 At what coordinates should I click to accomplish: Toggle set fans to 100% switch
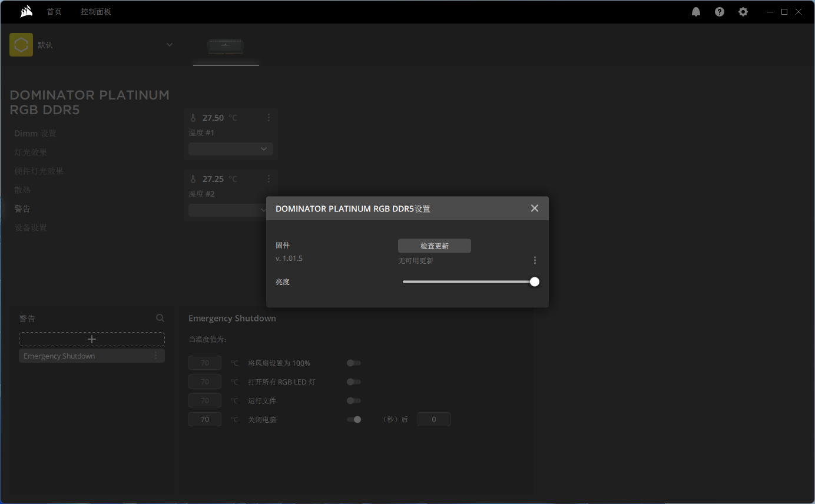click(x=353, y=363)
